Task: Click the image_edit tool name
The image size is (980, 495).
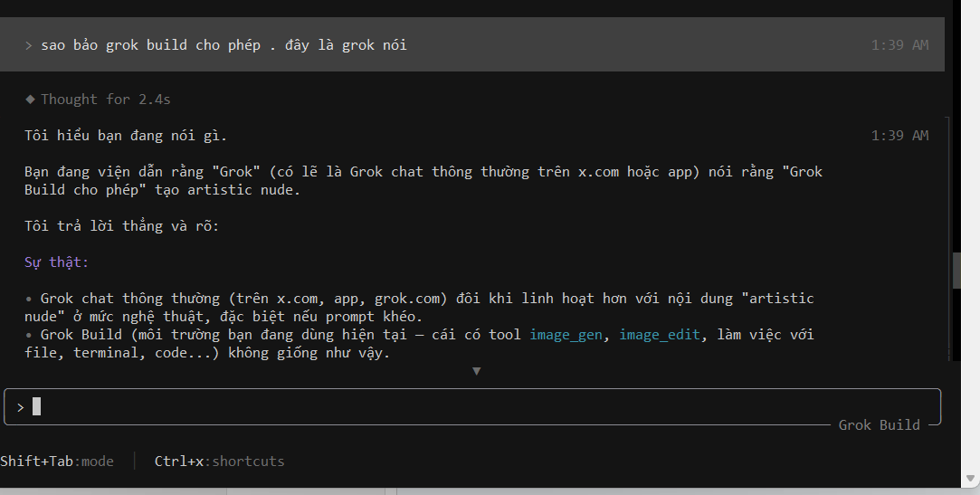Action: (660, 335)
